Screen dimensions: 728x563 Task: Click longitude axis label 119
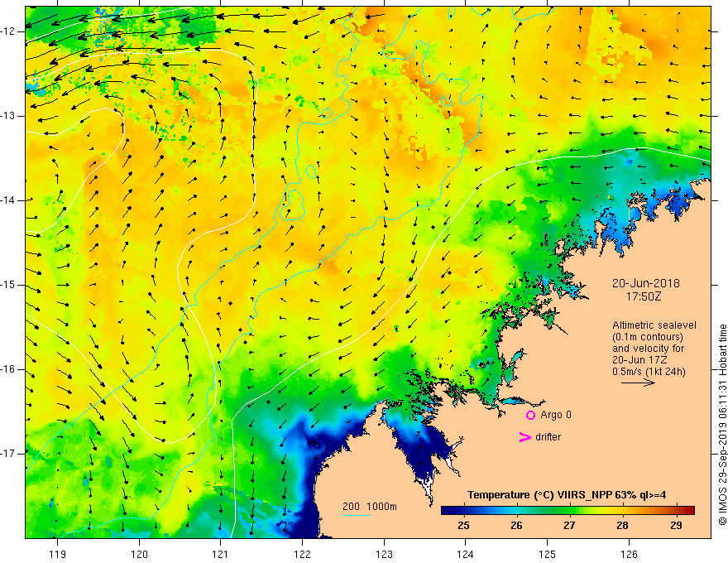click(x=58, y=555)
